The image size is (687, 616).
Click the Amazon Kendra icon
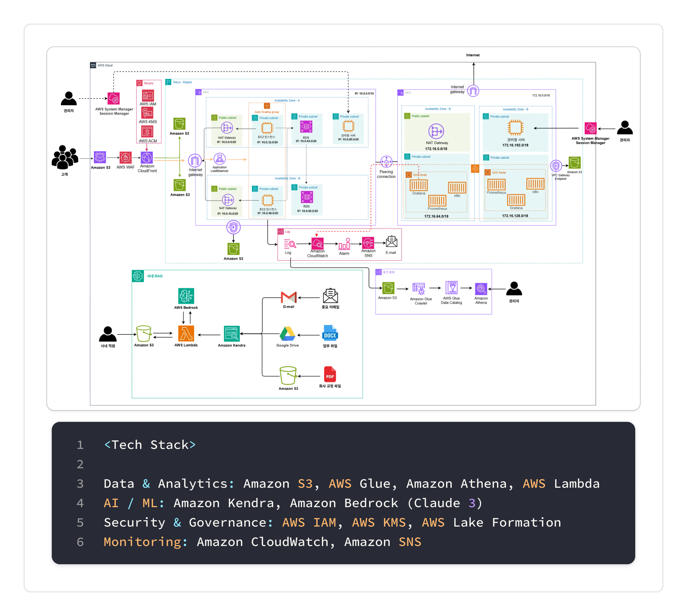pyautogui.click(x=231, y=334)
